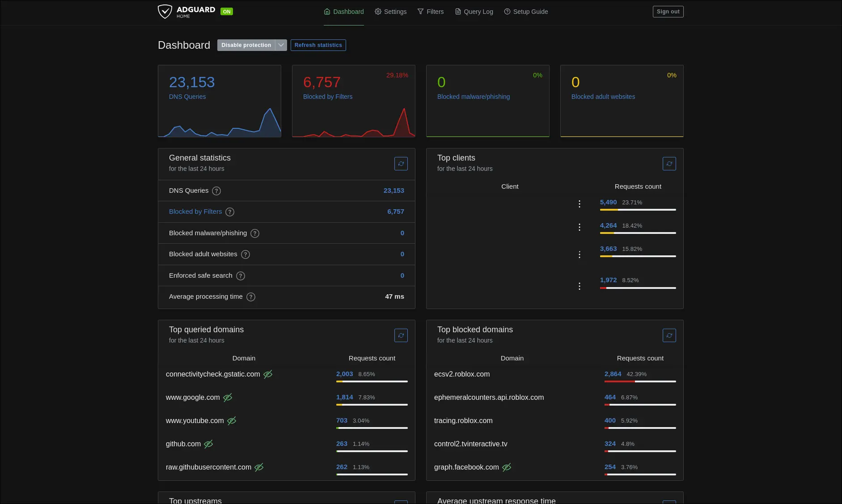The height and width of the screenshot is (504, 842).
Task: Open the help tooltip for Enforced safe search
Action: click(x=240, y=276)
